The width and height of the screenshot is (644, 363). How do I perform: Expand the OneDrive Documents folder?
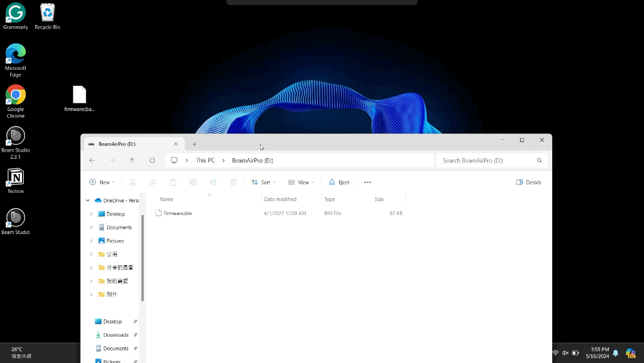(91, 227)
